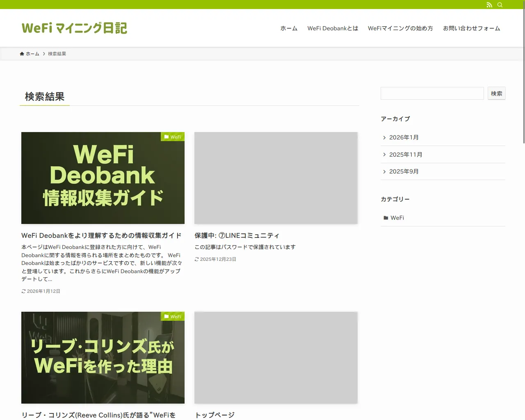This screenshot has height=420, width=525.
Task: Click the WeFi tag on Deobank guide thumbnail
Action: [173, 137]
